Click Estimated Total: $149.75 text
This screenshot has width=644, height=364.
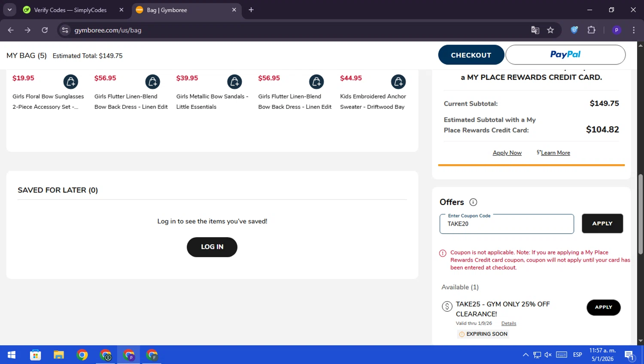click(x=88, y=56)
